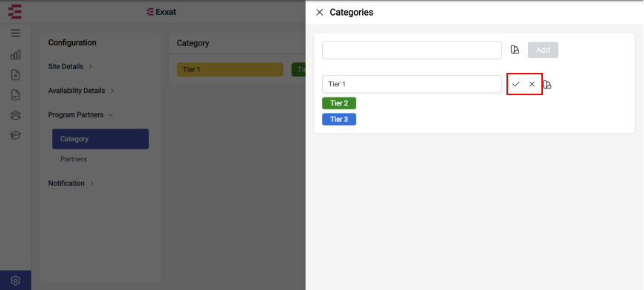Expand the Availability Details section
The height and width of the screenshot is (290, 644).
pyautogui.click(x=81, y=91)
